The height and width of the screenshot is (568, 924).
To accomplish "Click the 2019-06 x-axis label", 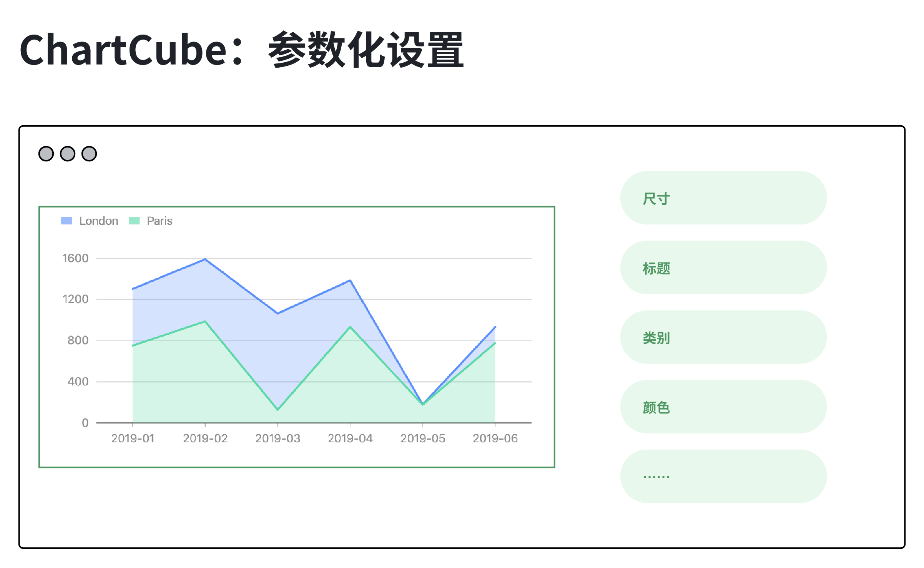I will pyautogui.click(x=495, y=438).
